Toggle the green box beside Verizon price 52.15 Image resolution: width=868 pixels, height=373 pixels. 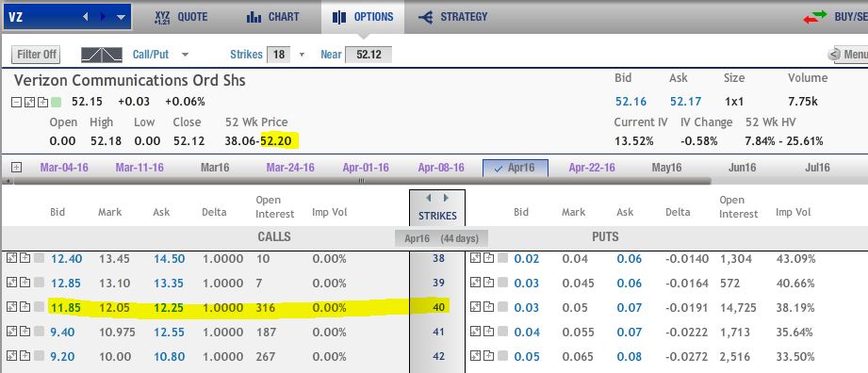(x=57, y=103)
